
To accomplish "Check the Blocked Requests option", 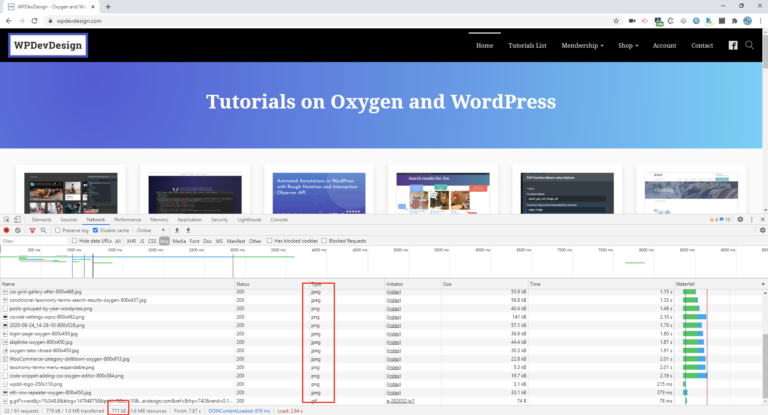I will [x=324, y=241].
